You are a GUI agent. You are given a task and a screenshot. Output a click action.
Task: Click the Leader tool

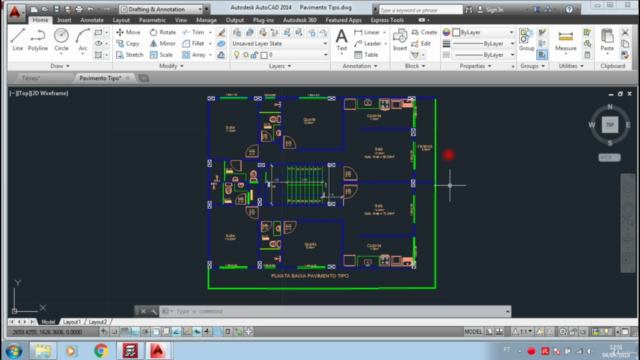[367, 43]
